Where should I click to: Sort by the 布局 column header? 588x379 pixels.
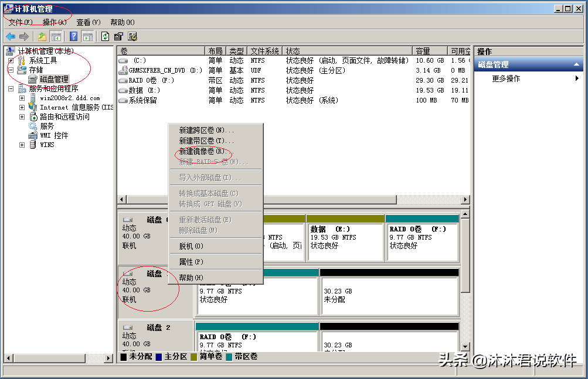216,51
